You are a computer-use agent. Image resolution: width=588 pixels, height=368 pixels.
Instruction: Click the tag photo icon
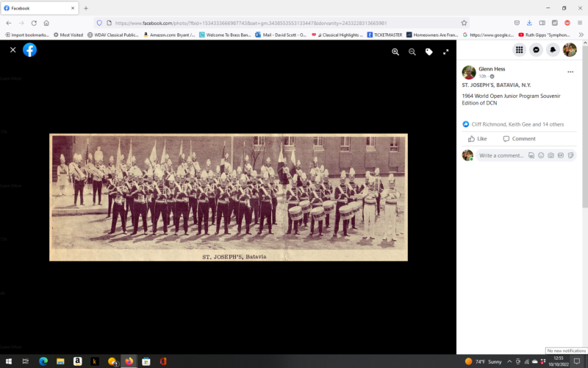(x=429, y=52)
